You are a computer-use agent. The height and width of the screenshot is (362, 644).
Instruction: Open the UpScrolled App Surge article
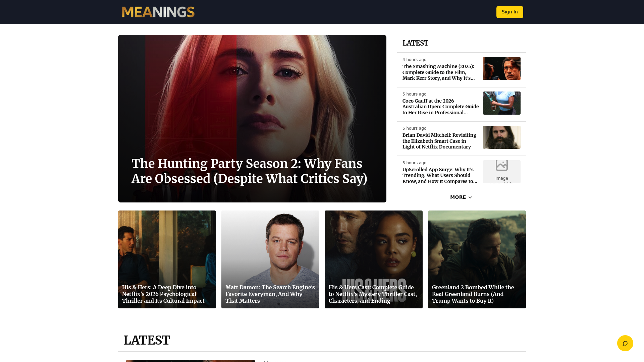[x=439, y=175]
